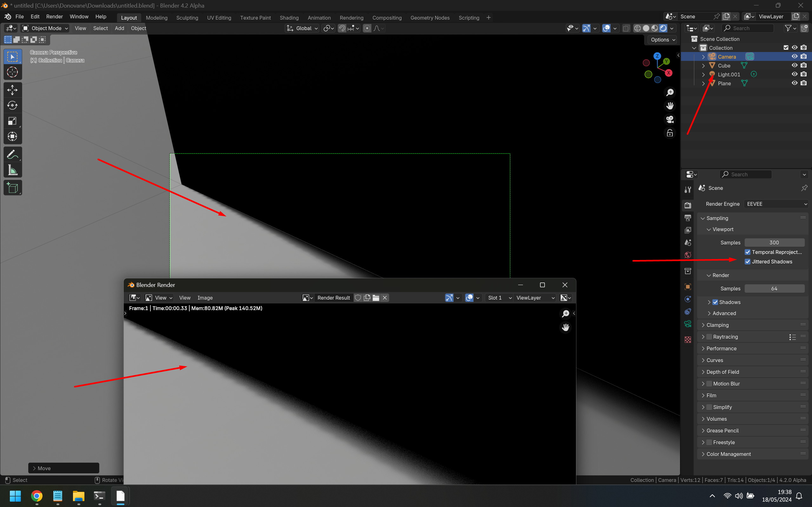Click the toggle camera view icon
The width and height of the screenshot is (812, 507).
point(670,119)
